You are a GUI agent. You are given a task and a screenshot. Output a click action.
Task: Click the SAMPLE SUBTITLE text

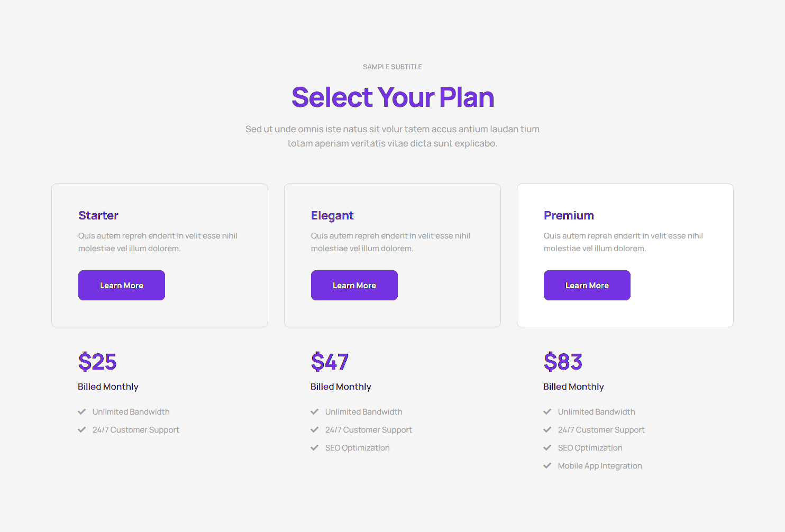[392, 67]
